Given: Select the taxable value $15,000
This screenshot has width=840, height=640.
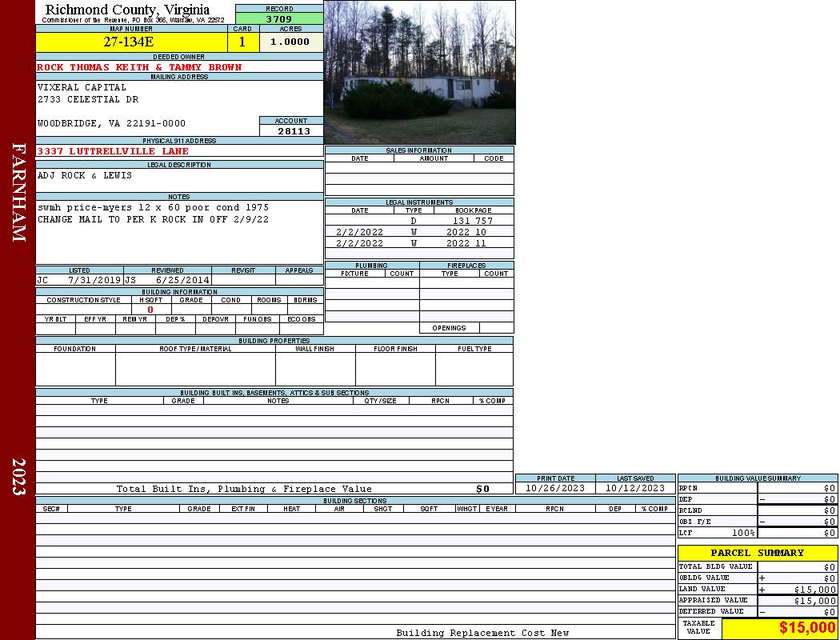Looking at the screenshot, I should [x=806, y=628].
